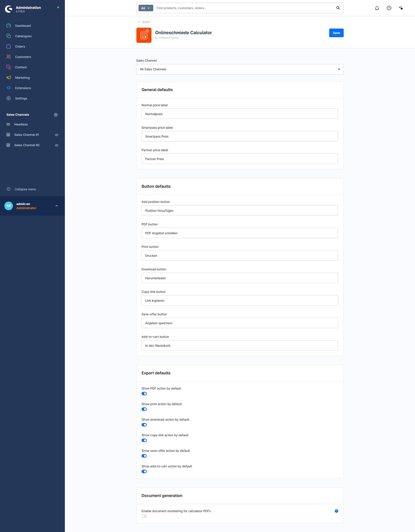Screen dimensions: 415x532
Task: Disable Show PDF action by default
Action: pos(144,394)
